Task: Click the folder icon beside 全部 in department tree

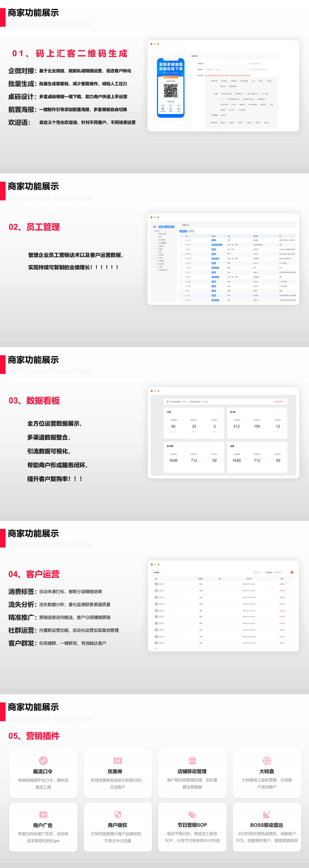Action: [x=156, y=231]
